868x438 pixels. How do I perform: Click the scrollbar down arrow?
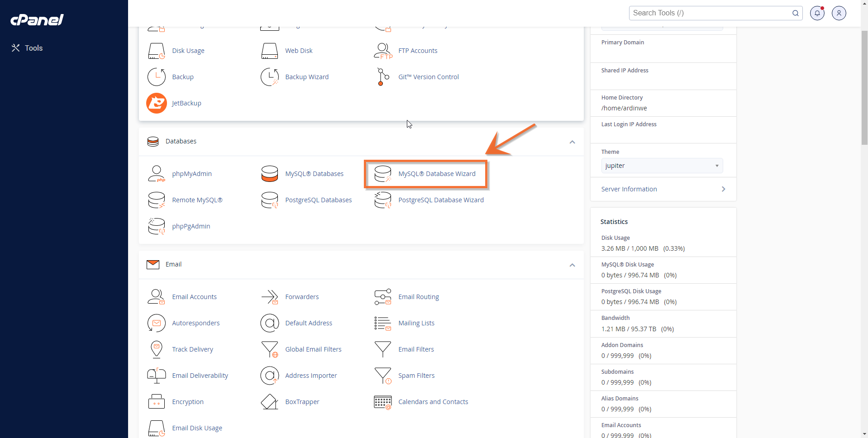864,434
